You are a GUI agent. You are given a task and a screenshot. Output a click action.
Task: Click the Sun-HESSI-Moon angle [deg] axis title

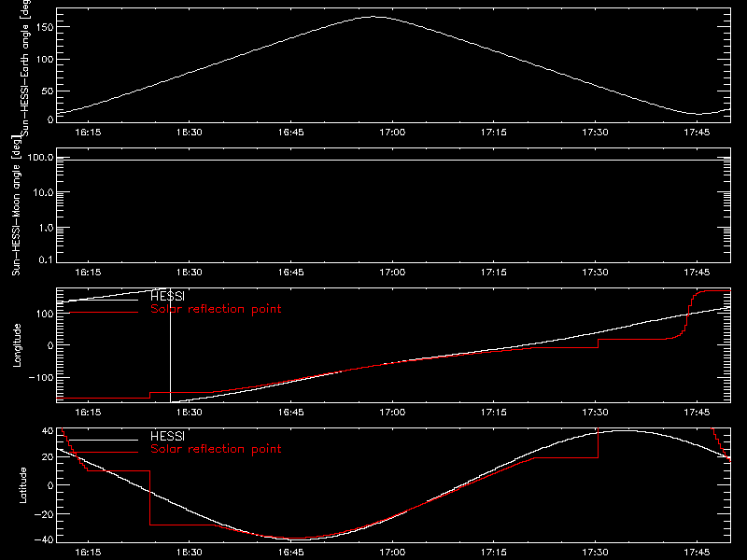tap(16, 205)
